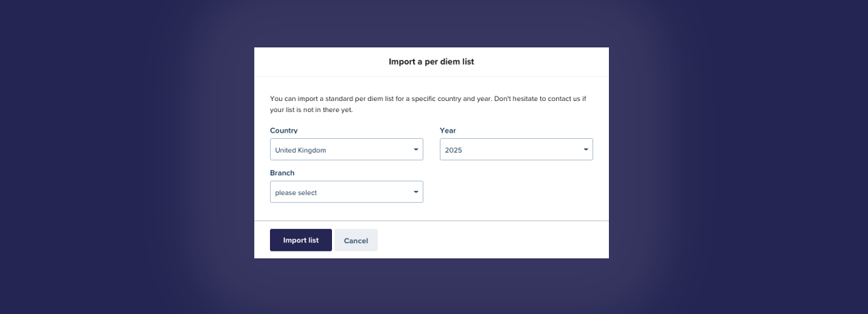Image resolution: width=868 pixels, height=314 pixels.
Task: Open the Country combo box
Action: (346, 149)
